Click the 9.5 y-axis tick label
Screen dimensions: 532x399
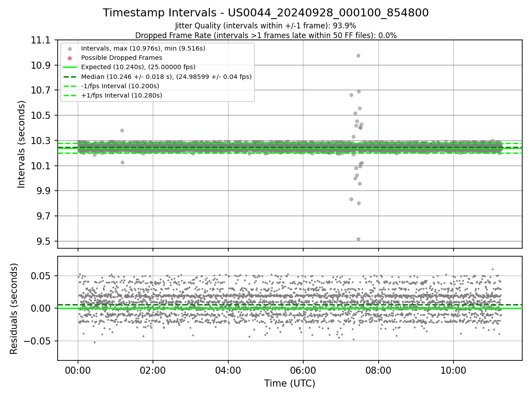44,242
